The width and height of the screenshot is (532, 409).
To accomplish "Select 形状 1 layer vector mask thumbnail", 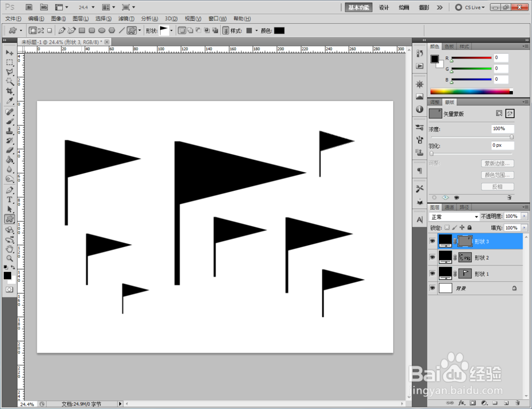I will tap(465, 273).
